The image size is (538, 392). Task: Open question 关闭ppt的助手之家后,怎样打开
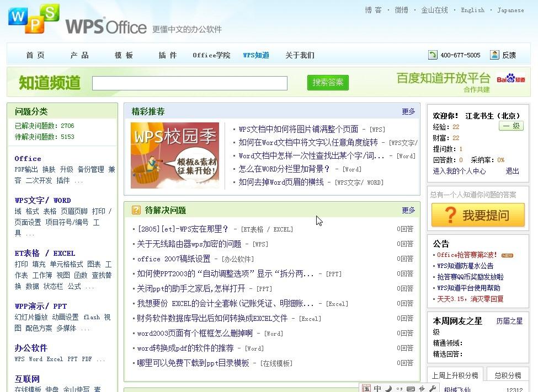pos(191,288)
